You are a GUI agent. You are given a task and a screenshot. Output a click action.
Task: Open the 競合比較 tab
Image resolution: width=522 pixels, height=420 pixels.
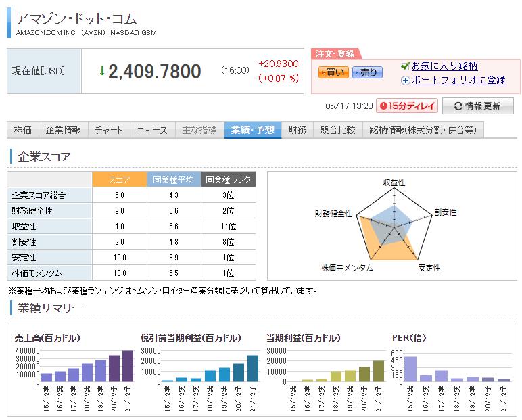point(337,130)
